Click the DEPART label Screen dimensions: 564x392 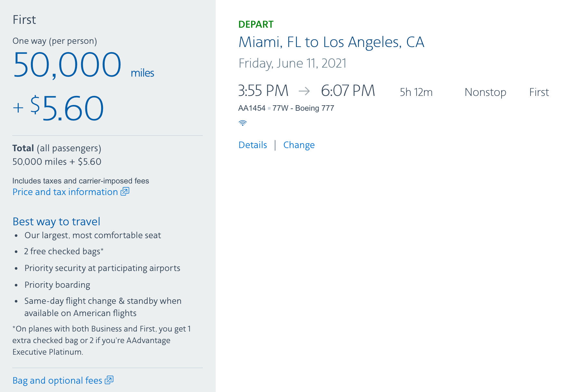[256, 24]
